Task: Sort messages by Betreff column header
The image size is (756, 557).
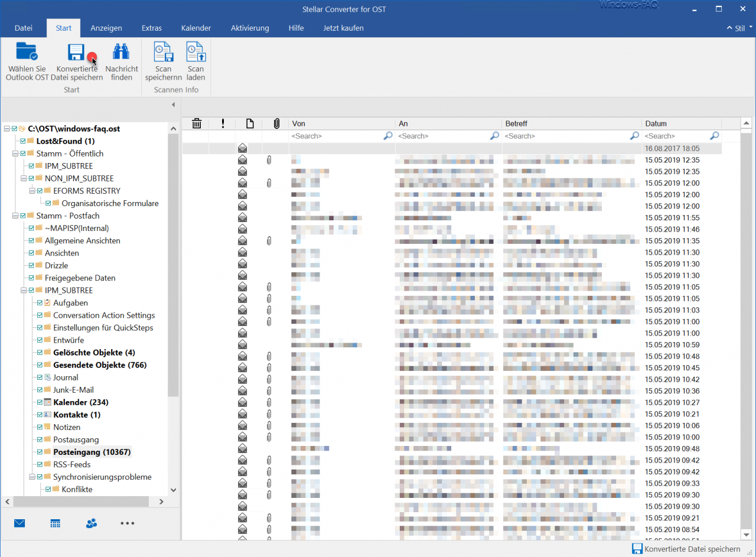Action: [x=572, y=123]
